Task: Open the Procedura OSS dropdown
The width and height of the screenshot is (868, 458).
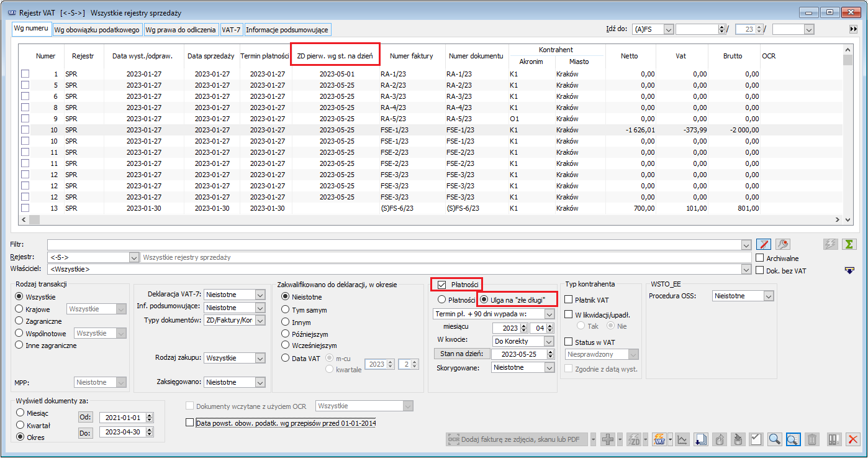Action: click(x=769, y=296)
